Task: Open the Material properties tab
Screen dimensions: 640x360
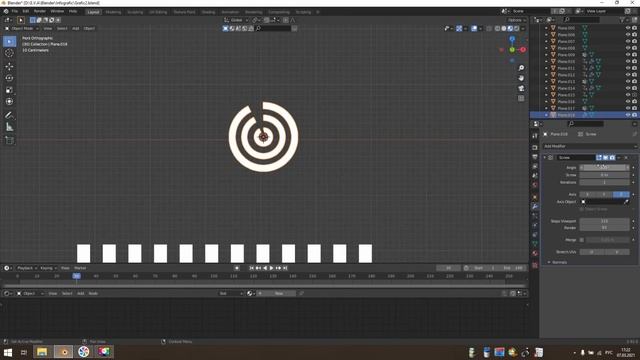Action: 535,253
